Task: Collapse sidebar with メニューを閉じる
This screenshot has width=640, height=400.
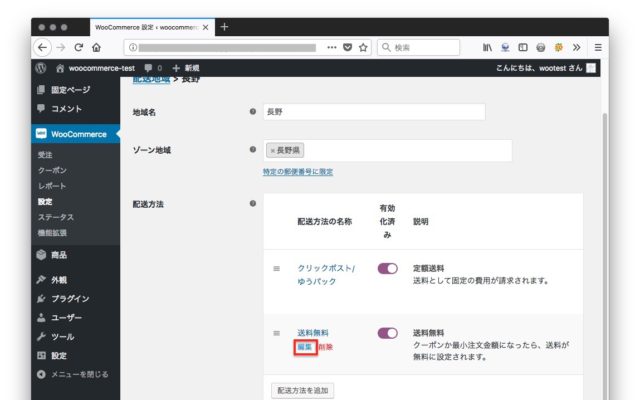Action: (x=73, y=374)
